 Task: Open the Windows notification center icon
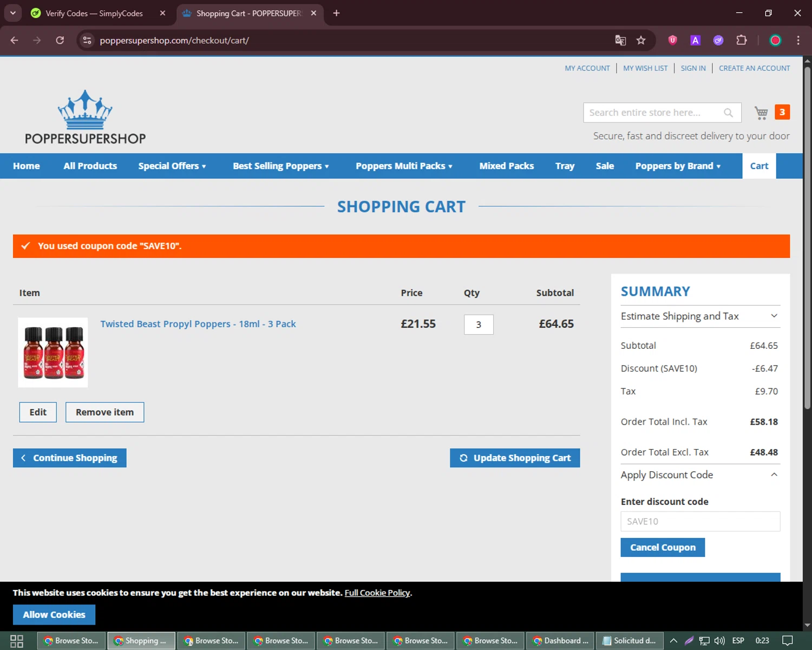[x=788, y=641]
